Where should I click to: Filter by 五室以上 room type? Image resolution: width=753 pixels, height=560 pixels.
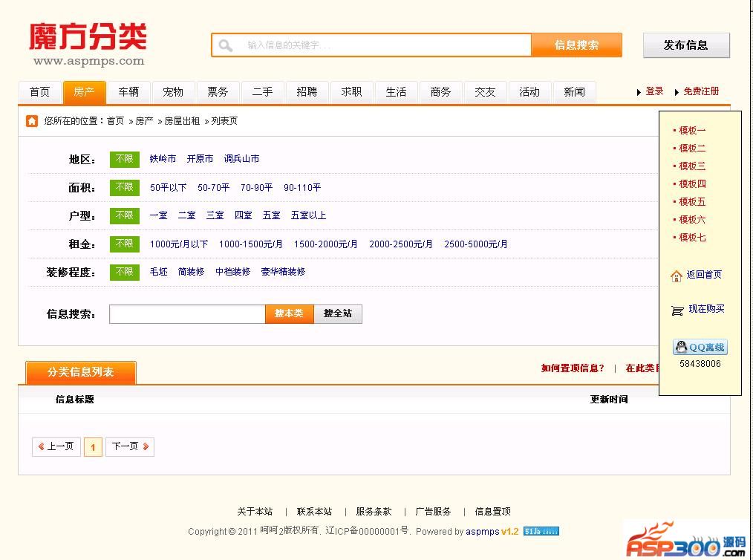click(x=308, y=215)
